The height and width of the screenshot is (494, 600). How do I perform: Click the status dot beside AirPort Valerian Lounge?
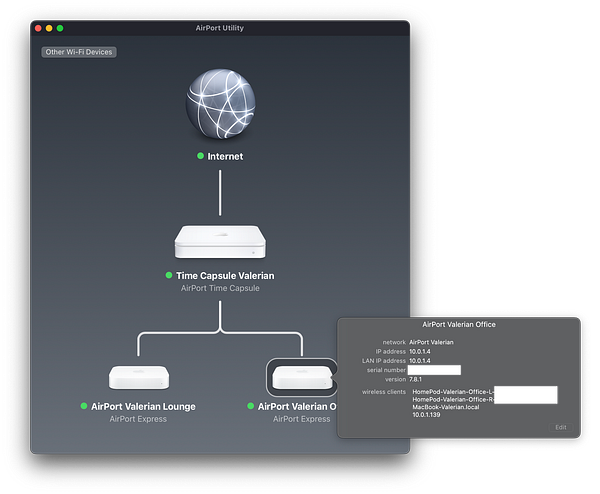tap(84, 406)
